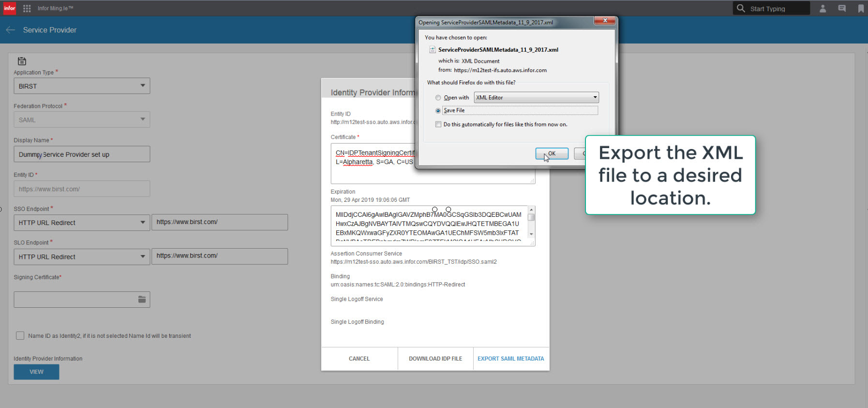Screen dimensions: 868x408
Task: Click the expiration date 'Mon, 29 Apr 2019' text
Action: coord(370,200)
